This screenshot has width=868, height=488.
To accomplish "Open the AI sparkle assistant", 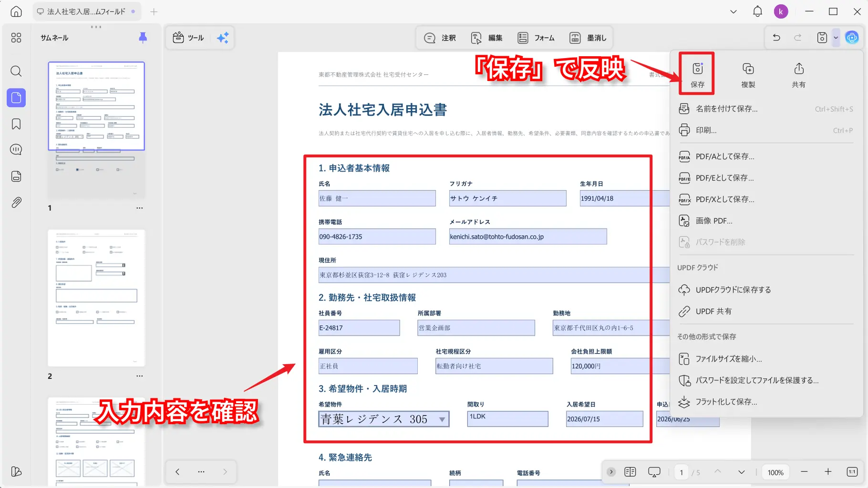I will (x=223, y=38).
